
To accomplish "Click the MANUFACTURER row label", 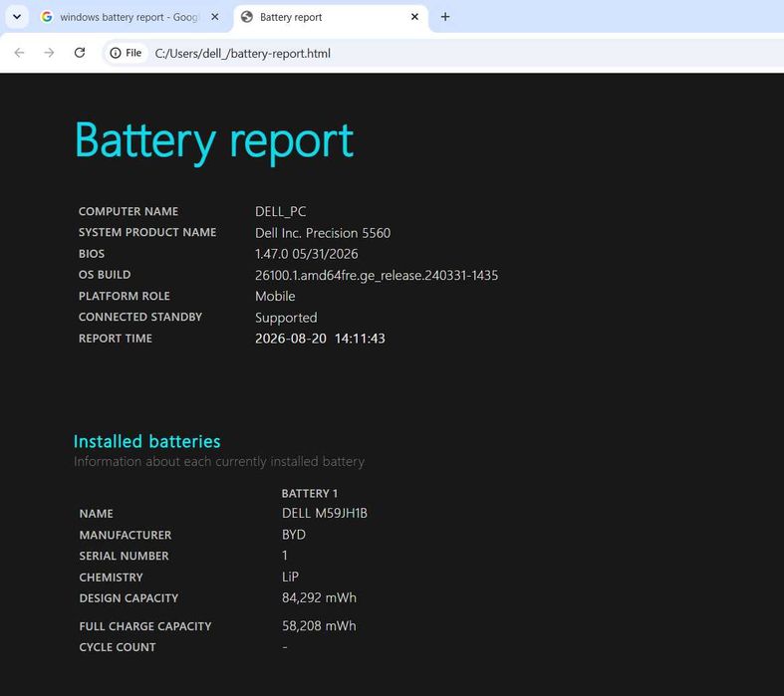I will [x=125, y=535].
